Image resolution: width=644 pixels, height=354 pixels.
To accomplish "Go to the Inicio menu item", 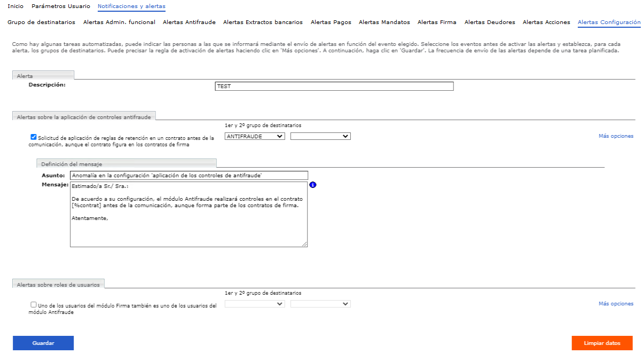I will pos(15,6).
